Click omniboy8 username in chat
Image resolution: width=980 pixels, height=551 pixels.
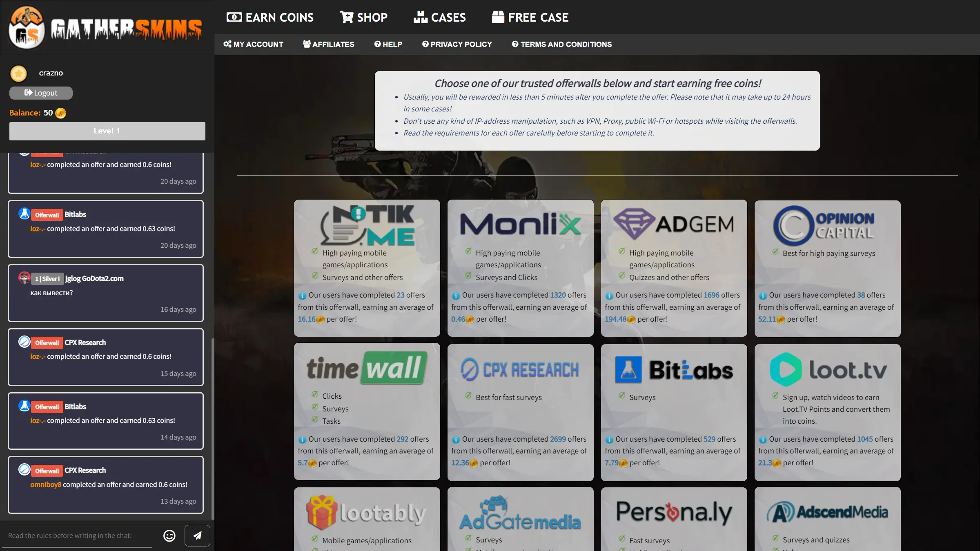[x=46, y=484]
